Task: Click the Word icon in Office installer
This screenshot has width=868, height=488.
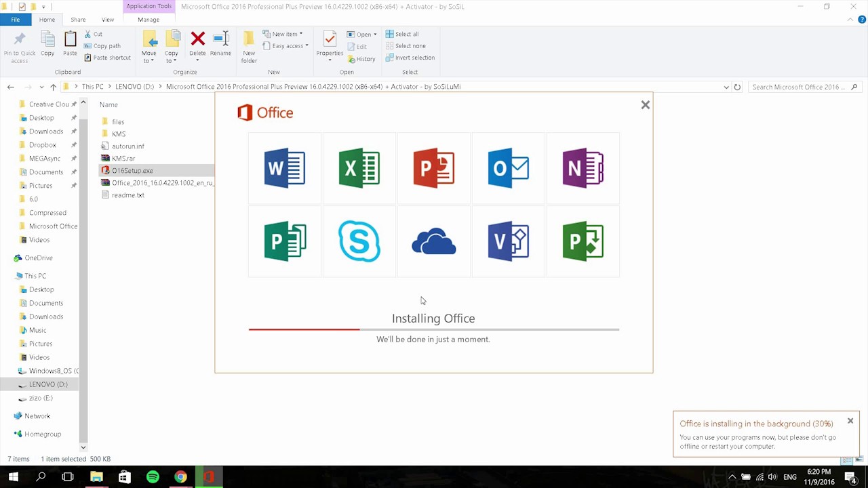Action: pos(285,167)
